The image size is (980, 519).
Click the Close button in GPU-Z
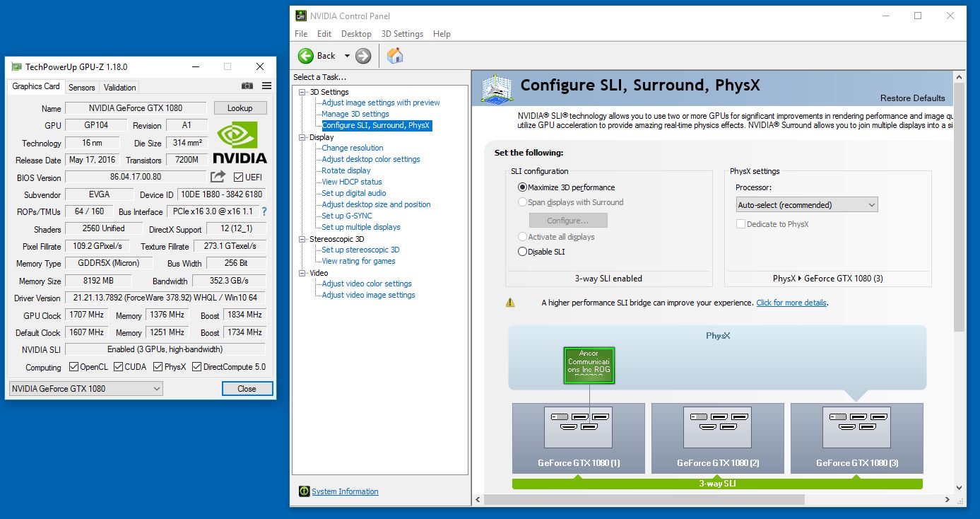(247, 388)
